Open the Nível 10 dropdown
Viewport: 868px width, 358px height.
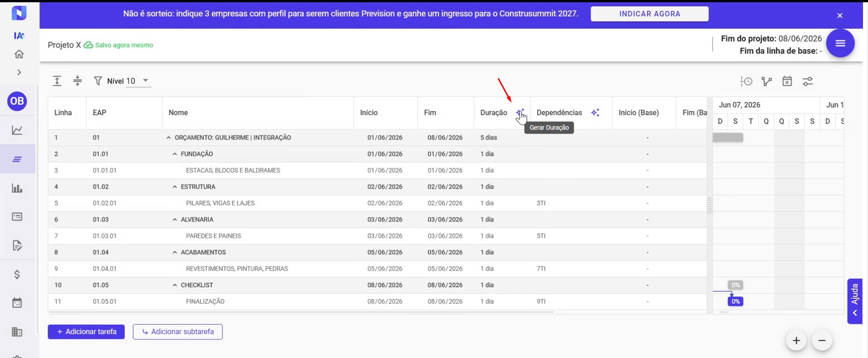click(x=138, y=81)
